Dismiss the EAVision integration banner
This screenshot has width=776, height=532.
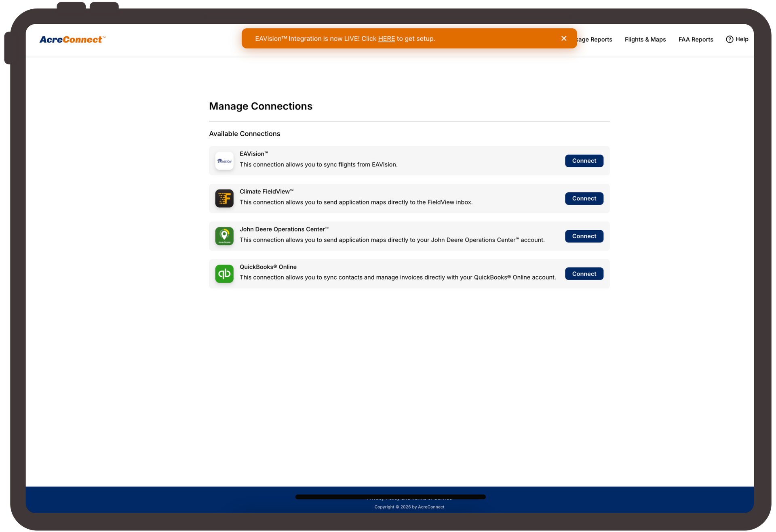pos(564,38)
